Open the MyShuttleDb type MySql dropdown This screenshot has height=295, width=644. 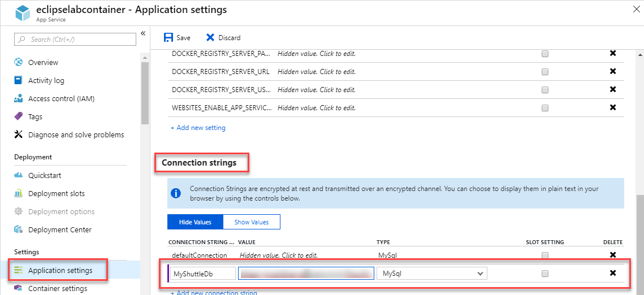(431, 274)
